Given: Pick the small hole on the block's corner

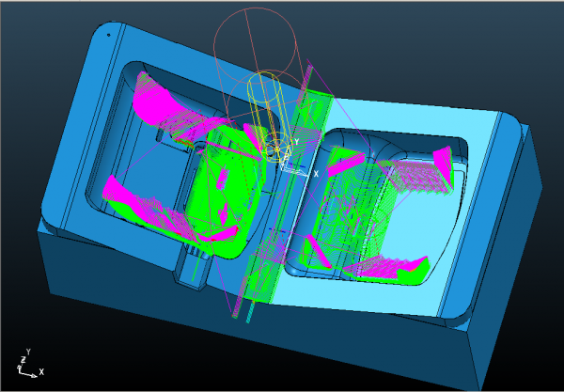Looking at the screenshot, I should (x=109, y=35).
